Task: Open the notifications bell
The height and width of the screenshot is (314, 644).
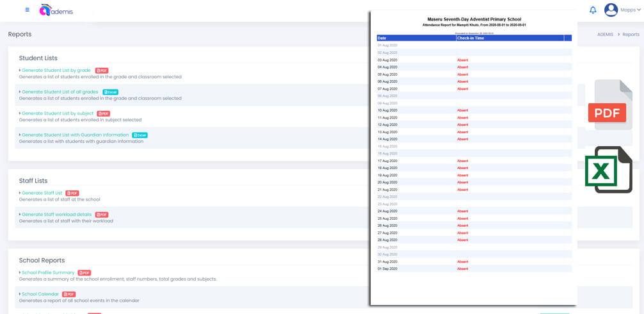Action: tap(593, 10)
